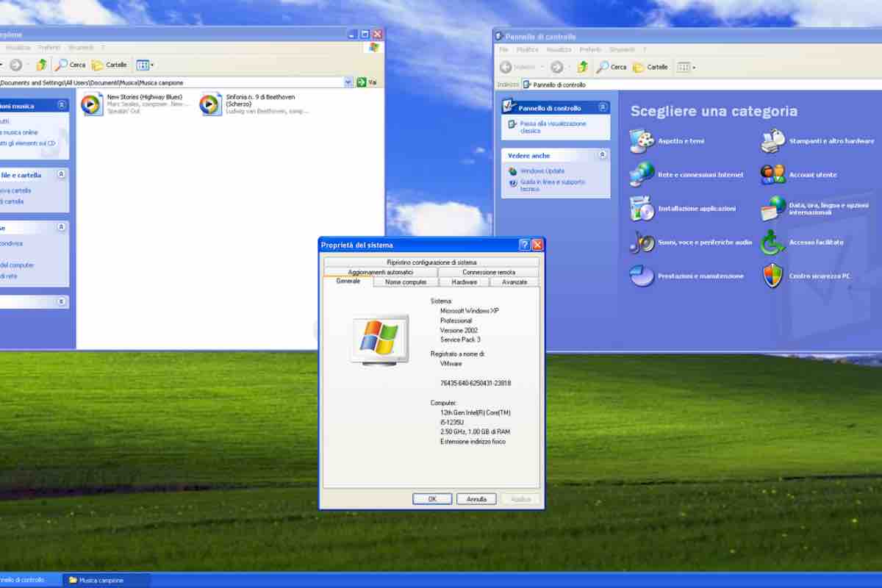
Task: Switch to Ripristino configurazione di sistema tab
Action: pos(431,262)
